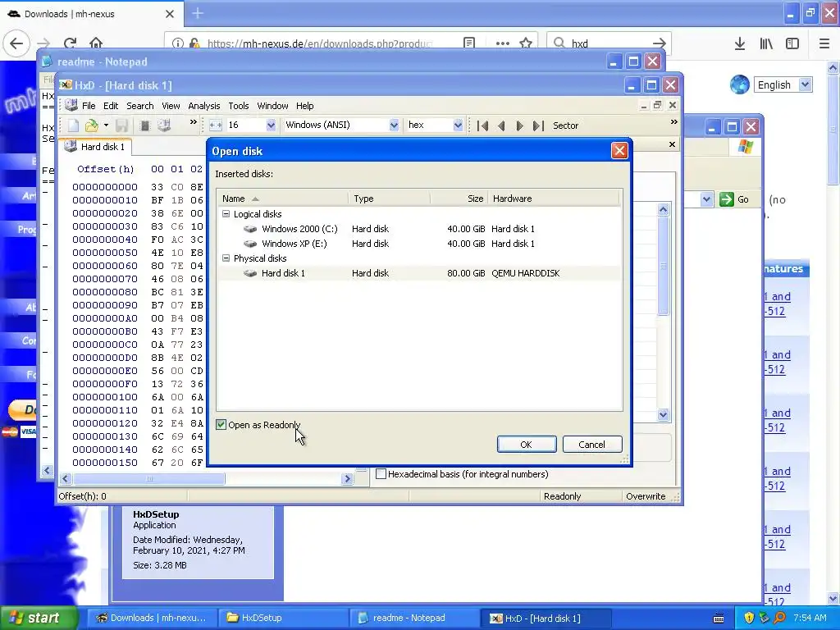The height and width of the screenshot is (630, 840).
Task: Click the Save floppy icon in HxD toolbar
Action: (x=121, y=126)
